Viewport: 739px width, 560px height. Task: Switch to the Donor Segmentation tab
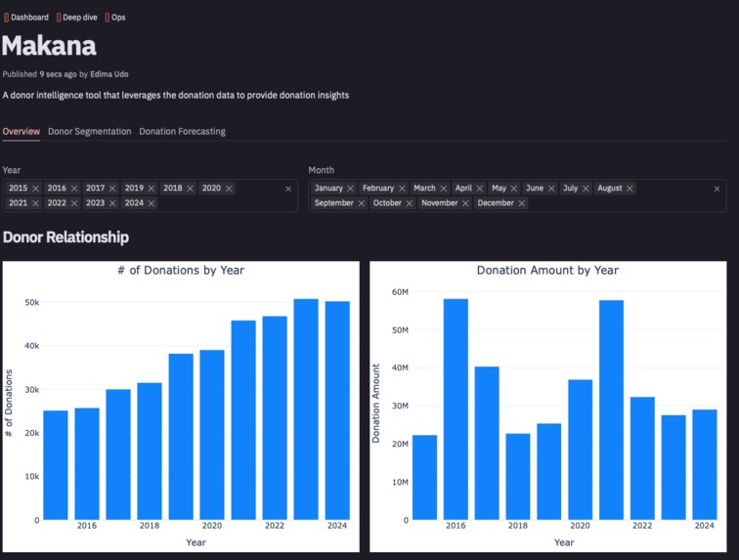[x=90, y=132]
